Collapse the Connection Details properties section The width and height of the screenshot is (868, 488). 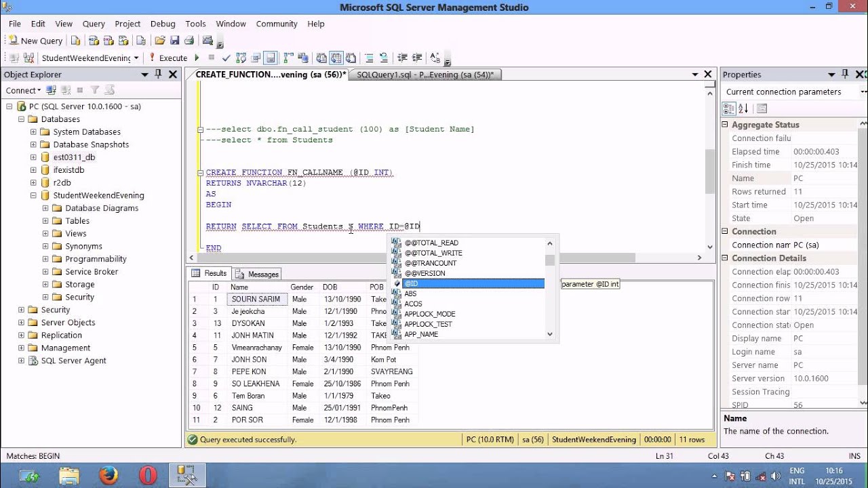725,258
